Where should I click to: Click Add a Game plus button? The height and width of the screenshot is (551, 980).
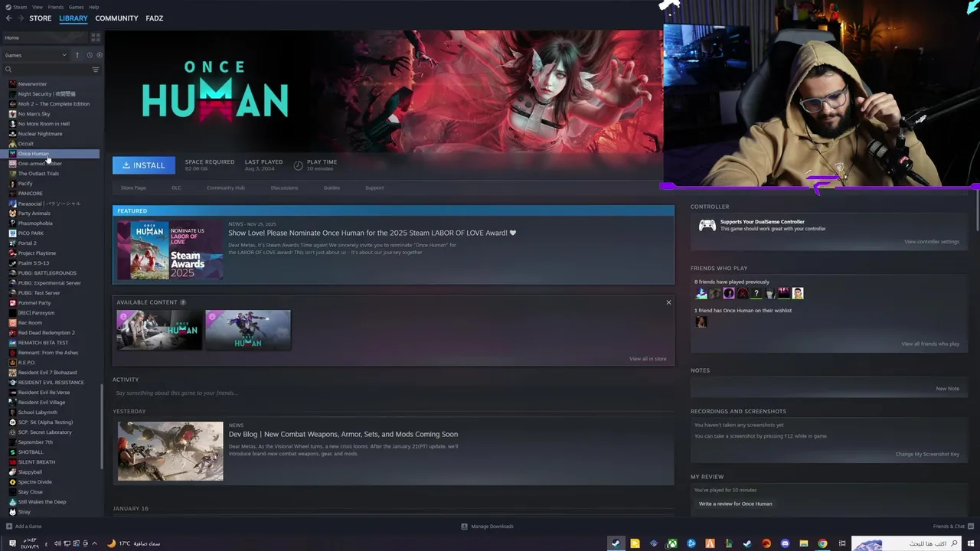pos(9,527)
